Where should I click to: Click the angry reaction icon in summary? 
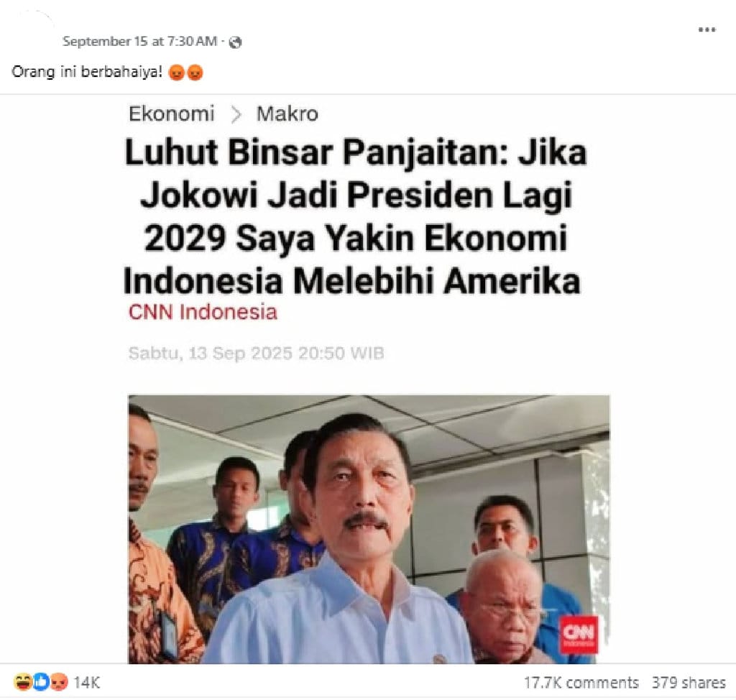59,682
